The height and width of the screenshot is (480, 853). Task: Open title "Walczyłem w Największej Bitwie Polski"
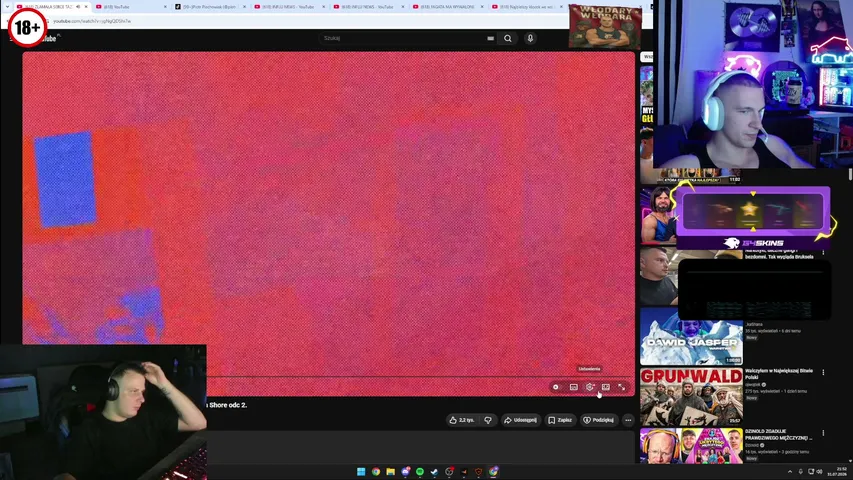click(778, 374)
